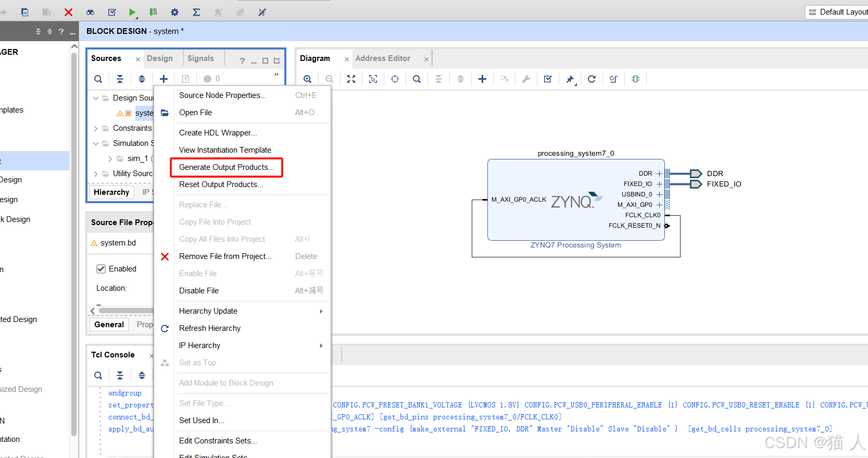The image size is (868, 458).
Task: Click the binoculars Find icon
Action: pyautogui.click(x=90, y=12)
